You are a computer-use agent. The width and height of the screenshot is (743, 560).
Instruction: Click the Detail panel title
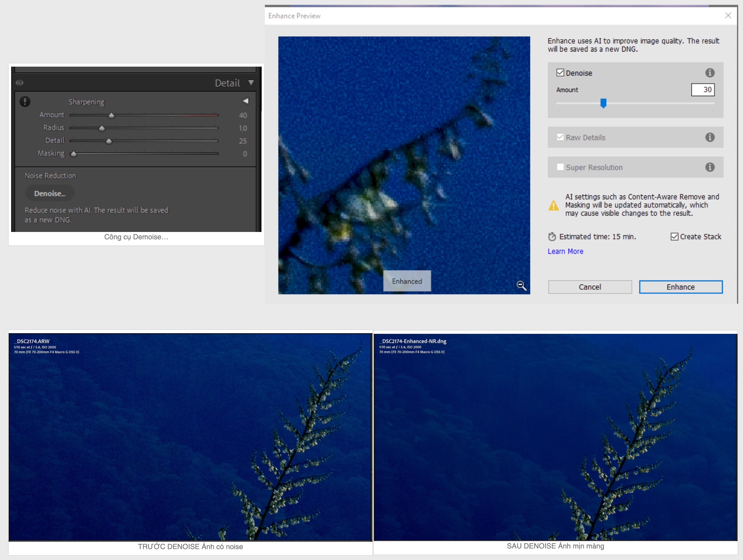227,83
